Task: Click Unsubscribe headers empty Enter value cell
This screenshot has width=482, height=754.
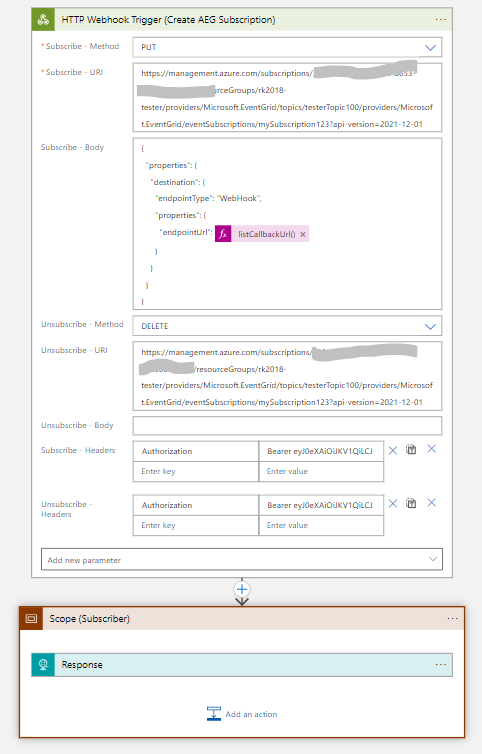Action: click(321, 525)
